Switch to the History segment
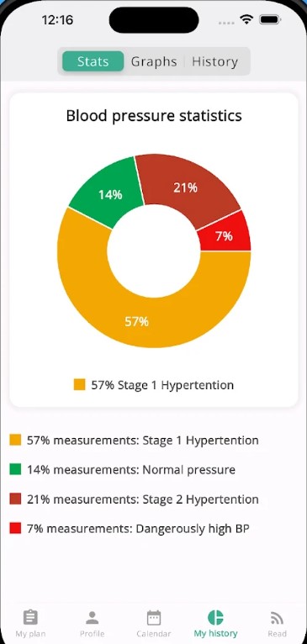The image size is (307, 644). 215,61
